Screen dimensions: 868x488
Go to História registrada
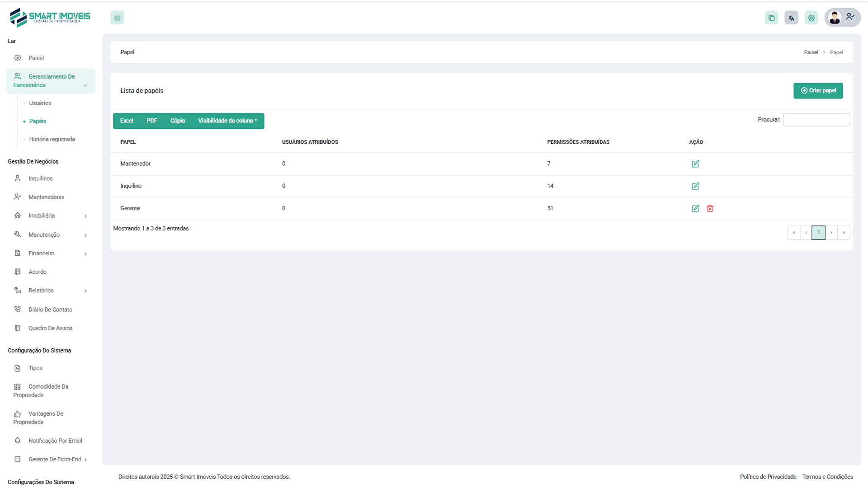52,139
